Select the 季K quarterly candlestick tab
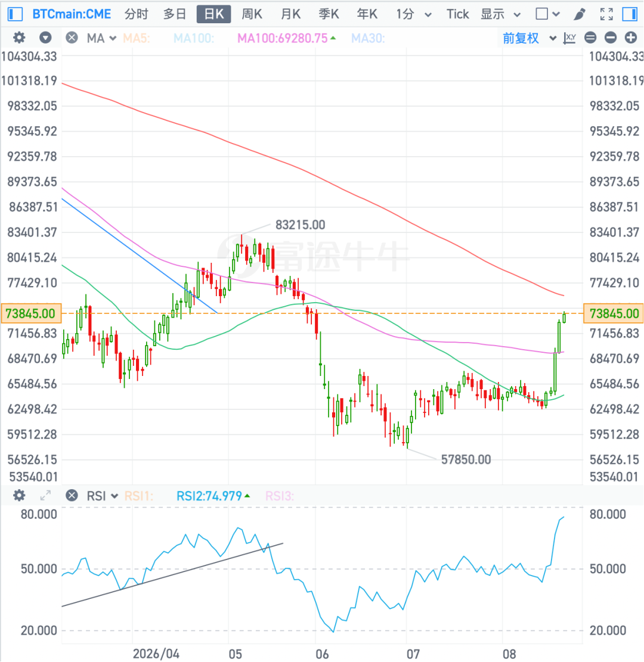 point(329,14)
